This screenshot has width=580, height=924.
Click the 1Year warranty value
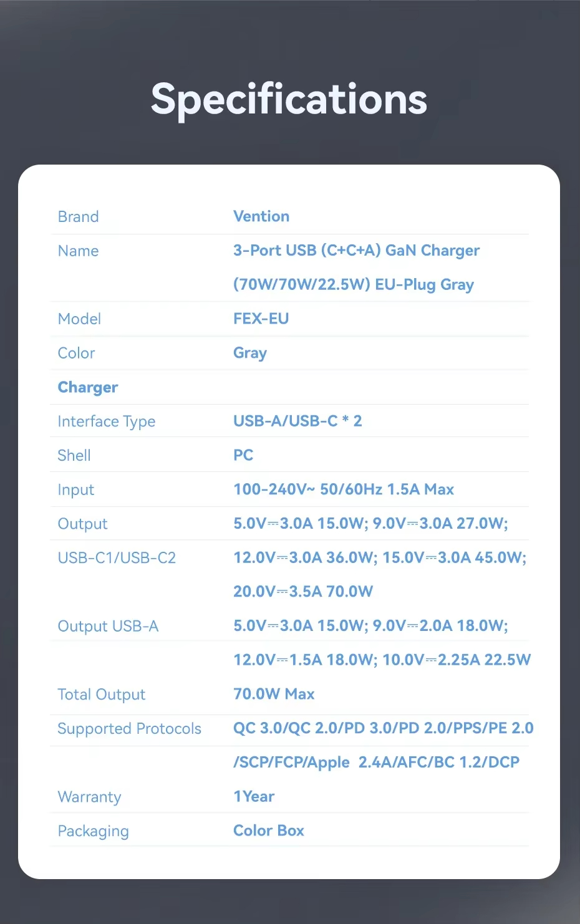tap(254, 796)
